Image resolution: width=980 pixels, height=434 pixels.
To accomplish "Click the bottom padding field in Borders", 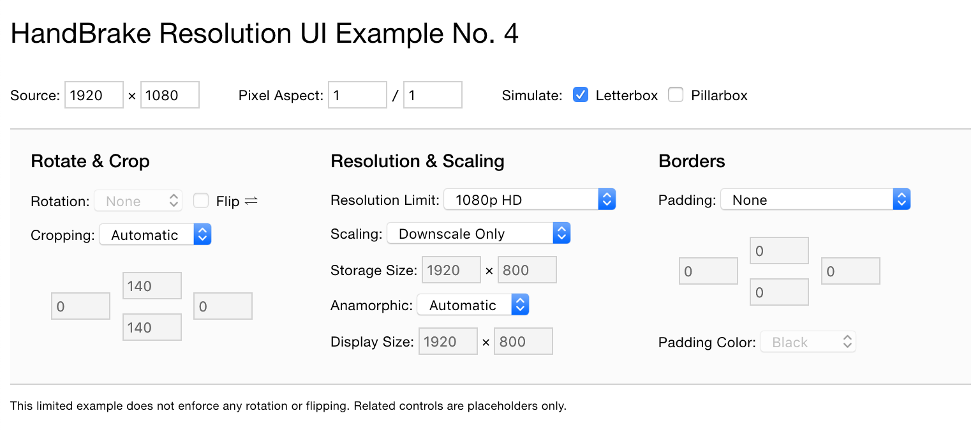I will tap(779, 292).
